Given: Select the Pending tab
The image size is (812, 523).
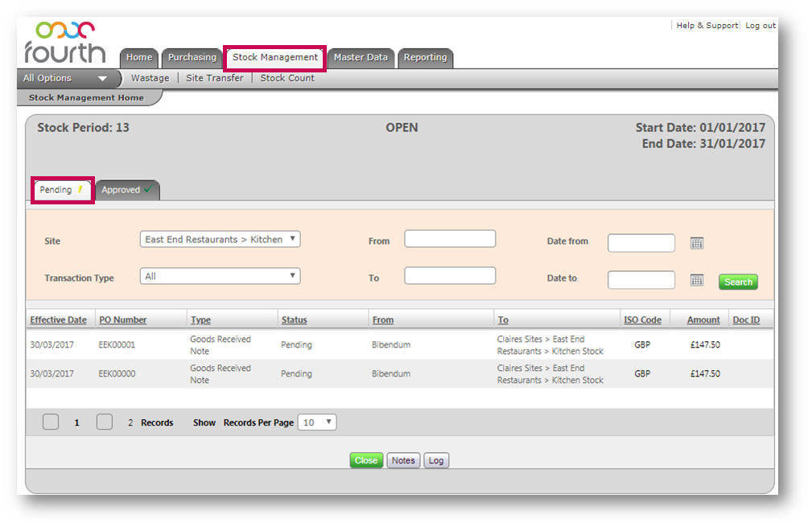Looking at the screenshot, I should [x=61, y=191].
